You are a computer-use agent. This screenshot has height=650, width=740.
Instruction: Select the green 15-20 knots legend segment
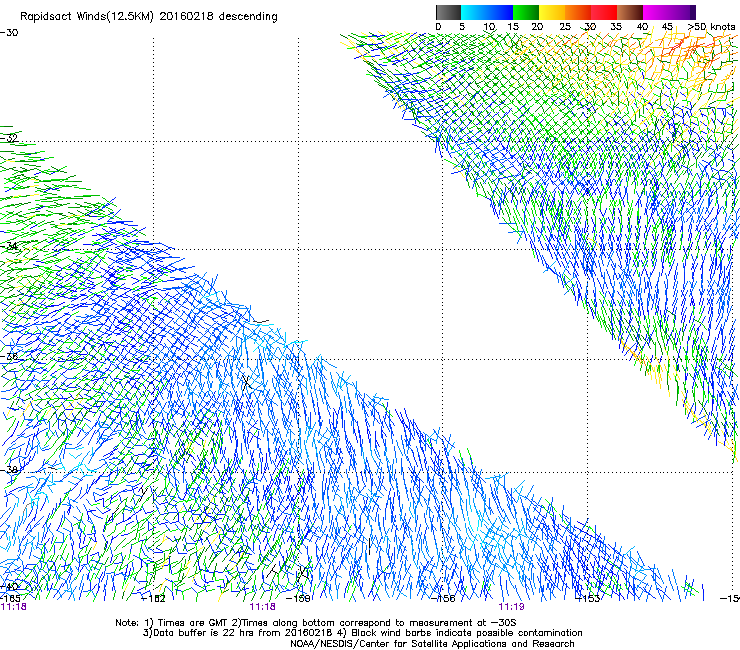[526, 12]
